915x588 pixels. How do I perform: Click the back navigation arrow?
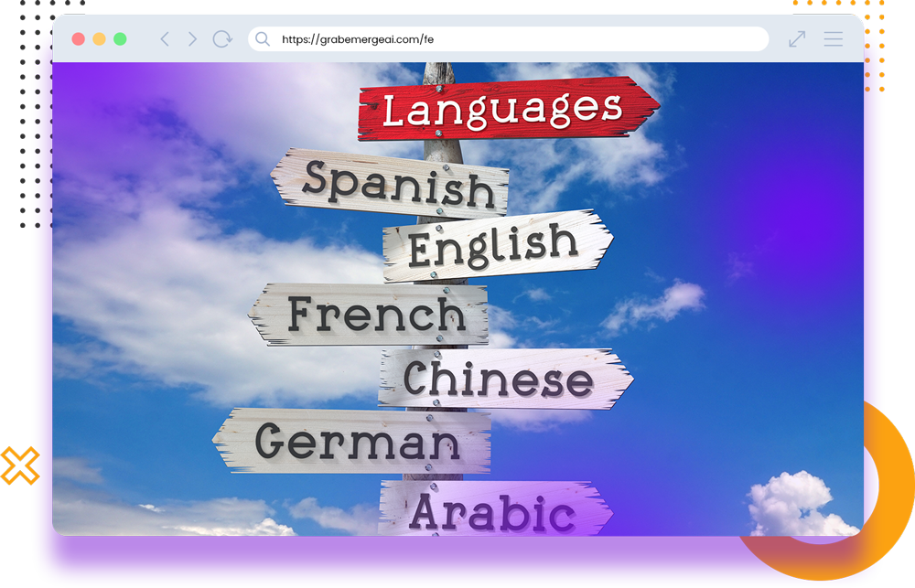(x=165, y=39)
